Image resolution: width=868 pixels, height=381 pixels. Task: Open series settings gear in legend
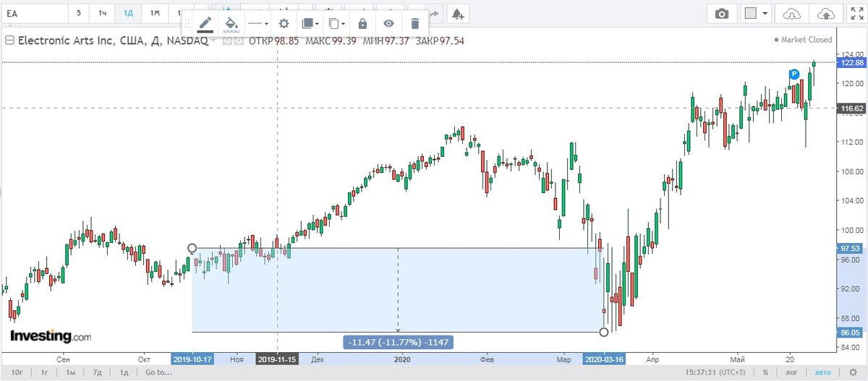[x=238, y=40]
